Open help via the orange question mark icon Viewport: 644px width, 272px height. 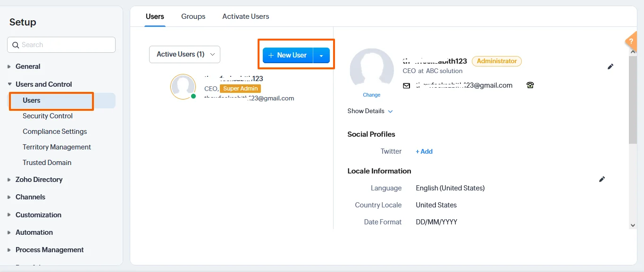(631, 41)
